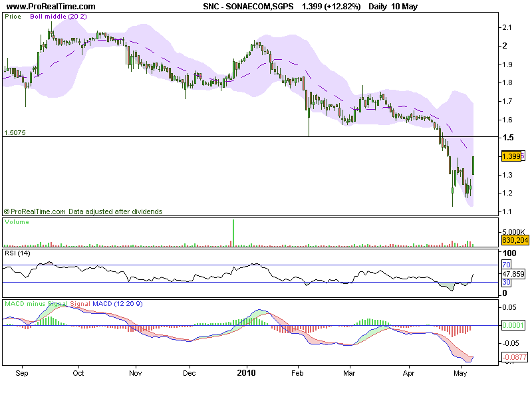Image resolution: width=532 pixels, height=399 pixels.
Task: Click the 5,000K volume axis label
Action: tap(513, 232)
